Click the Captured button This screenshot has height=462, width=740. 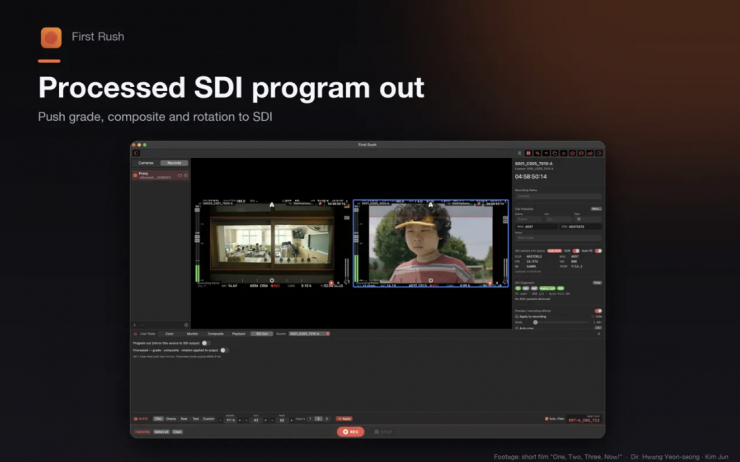coord(142,432)
